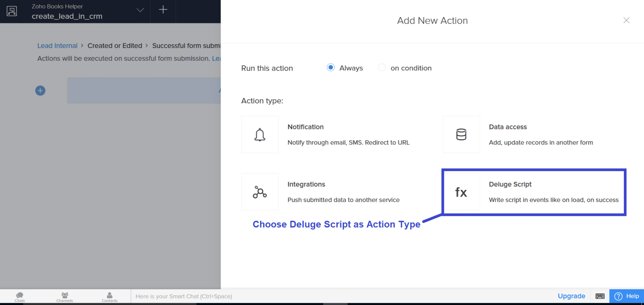The image size is (644, 305).
Task: Click the Notification bell icon
Action: tap(260, 135)
